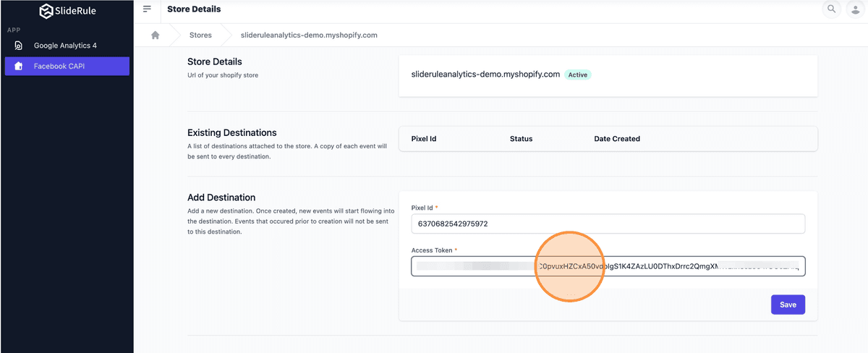Click the Store Details page title
The image size is (868, 353).
(194, 9)
